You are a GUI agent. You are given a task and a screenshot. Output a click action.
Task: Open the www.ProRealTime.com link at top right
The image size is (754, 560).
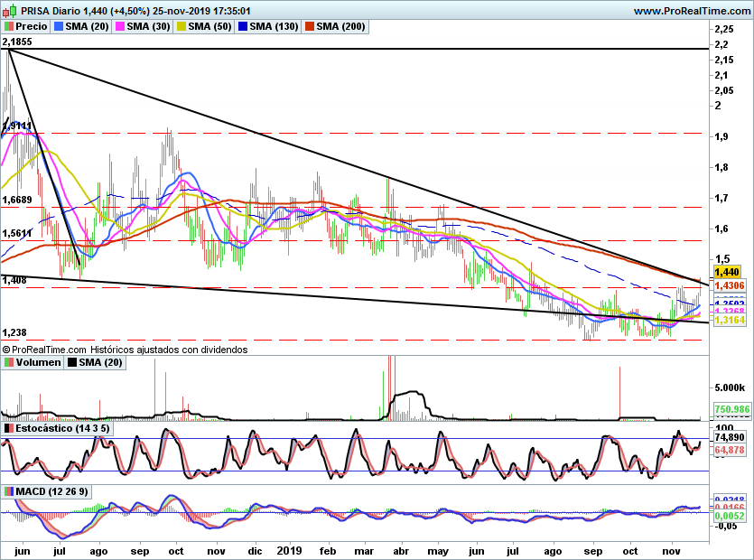click(x=690, y=11)
